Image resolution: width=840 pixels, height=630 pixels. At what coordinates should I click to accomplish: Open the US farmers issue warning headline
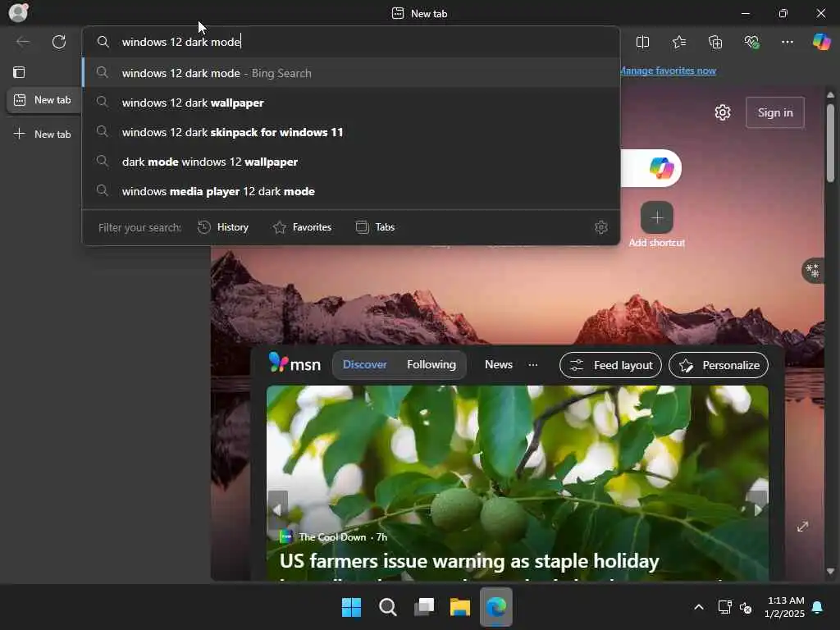469,561
